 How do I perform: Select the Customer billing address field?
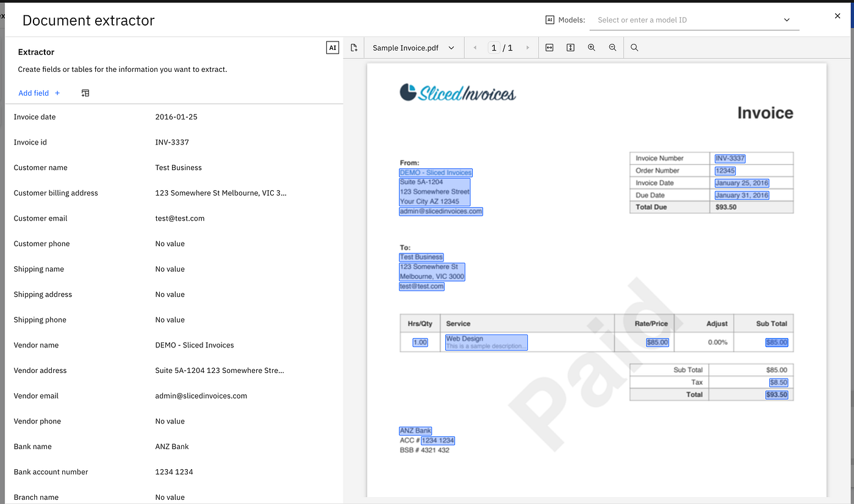(174, 193)
